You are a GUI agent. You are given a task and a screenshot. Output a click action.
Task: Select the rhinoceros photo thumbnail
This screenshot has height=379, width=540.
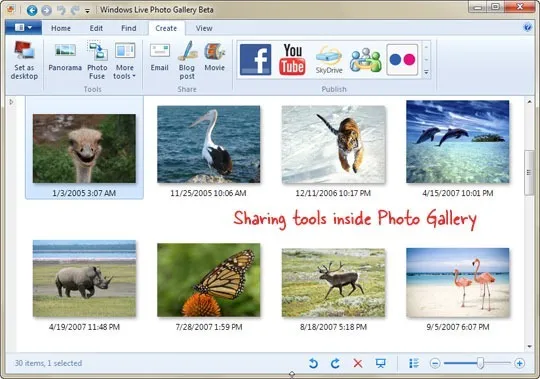(x=84, y=278)
